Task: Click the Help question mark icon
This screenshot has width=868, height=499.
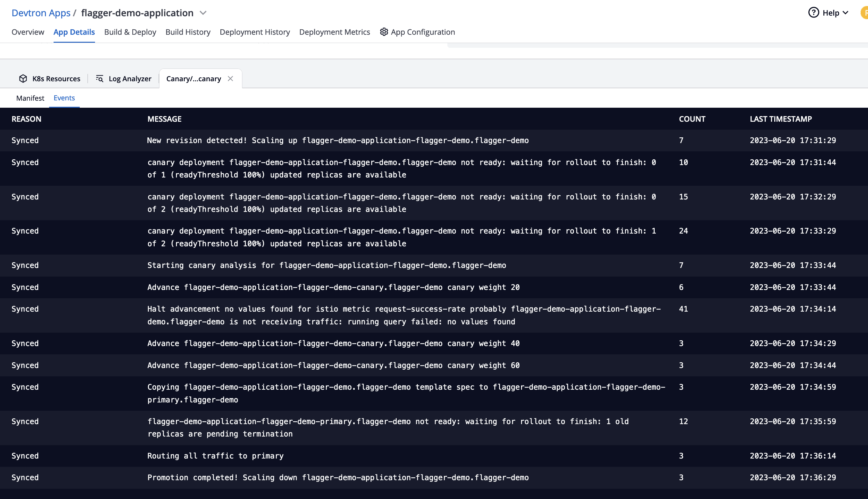Action: (813, 13)
